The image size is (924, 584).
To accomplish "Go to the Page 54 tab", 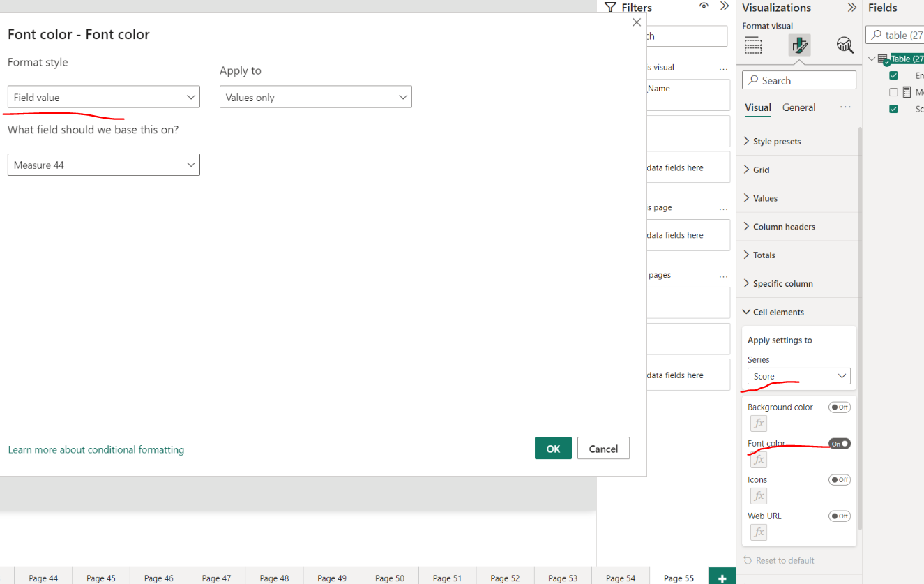I will point(621,578).
